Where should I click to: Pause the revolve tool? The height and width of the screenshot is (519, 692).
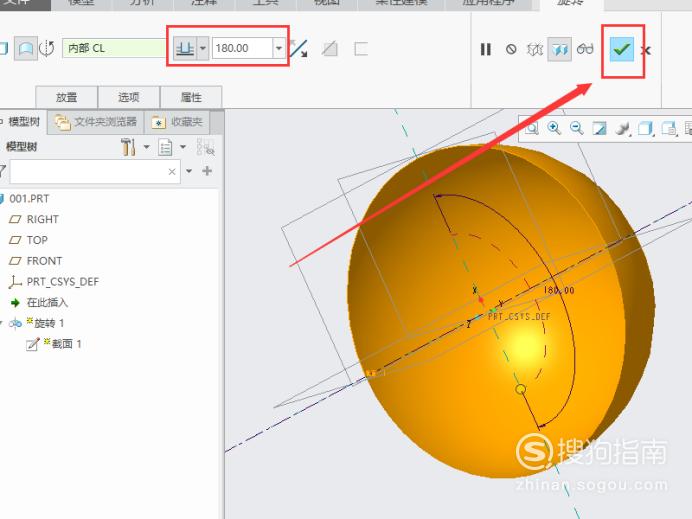click(486, 49)
